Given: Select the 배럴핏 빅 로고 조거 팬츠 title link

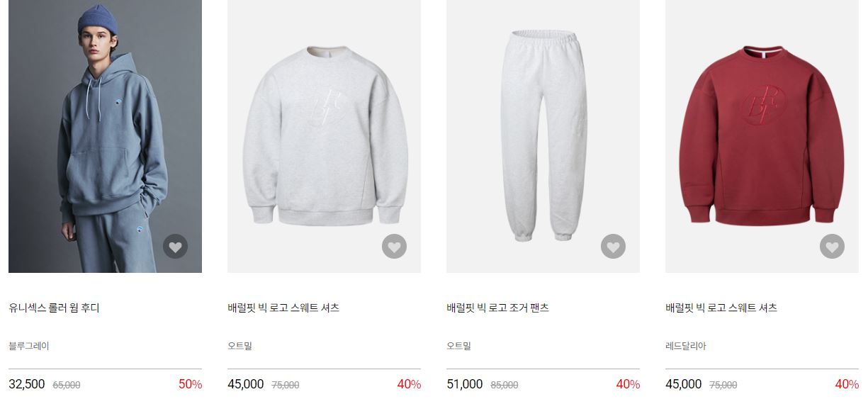Looking at the screenshot, I should tap(498, 308).
